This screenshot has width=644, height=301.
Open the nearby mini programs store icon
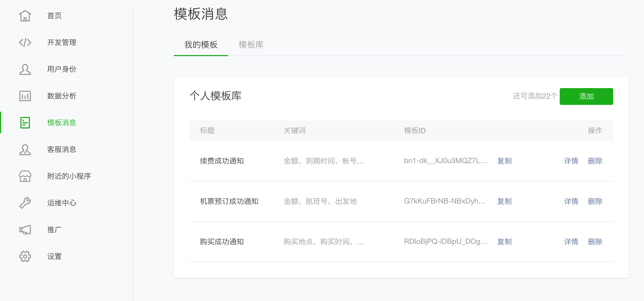pyautogui.click(x=25, y=176)
